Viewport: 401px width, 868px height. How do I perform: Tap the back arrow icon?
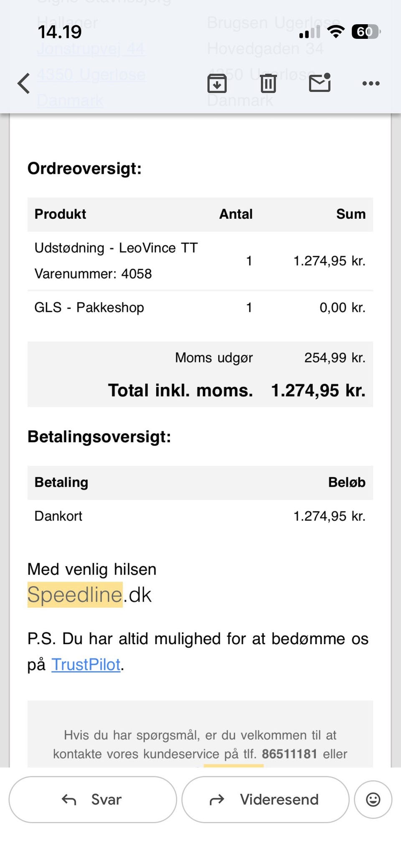[x=24, y=84]
